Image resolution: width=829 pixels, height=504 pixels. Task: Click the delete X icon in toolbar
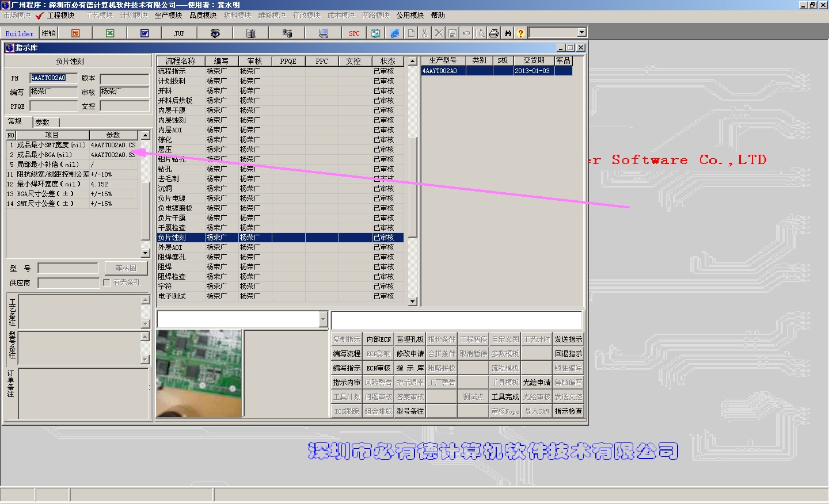[439, 33]
